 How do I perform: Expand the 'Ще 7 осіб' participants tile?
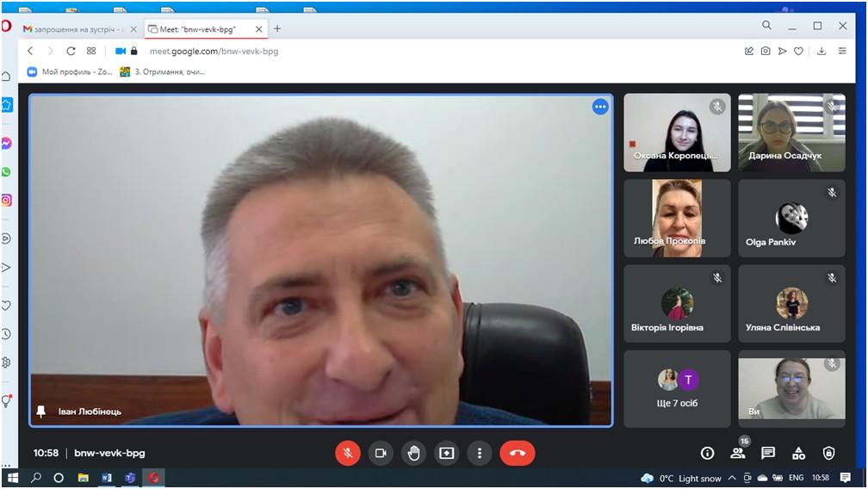tap(677, 388)
